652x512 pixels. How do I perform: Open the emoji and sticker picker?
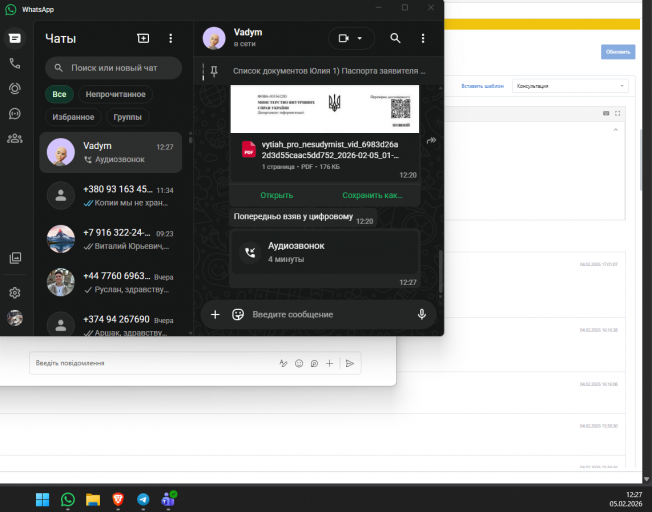(x=238, y=314)
